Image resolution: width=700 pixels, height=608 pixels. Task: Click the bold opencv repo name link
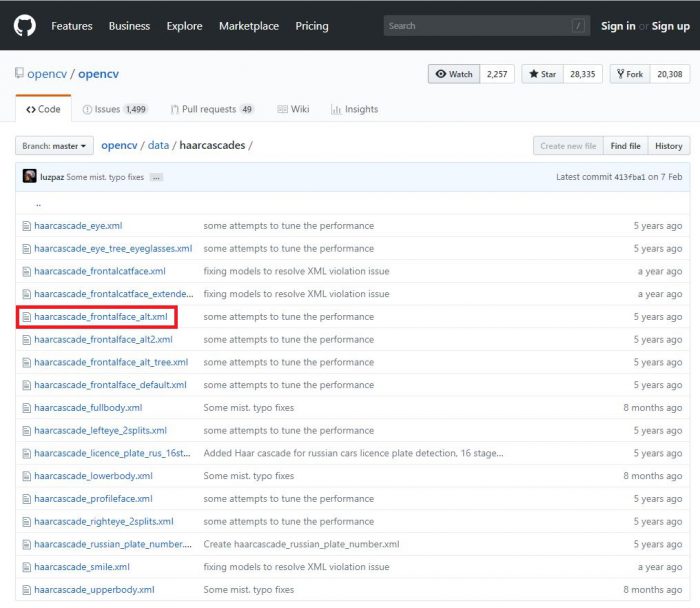pyautogui.click(x=98, y=74)
